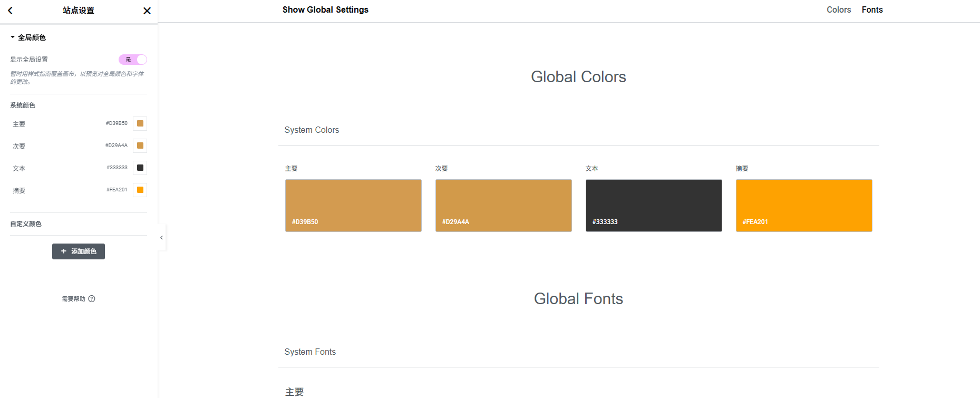The height and width of the screenshot is (398, 980).
Task: Click the plus icon on 添加颜色
Action: 64,251
